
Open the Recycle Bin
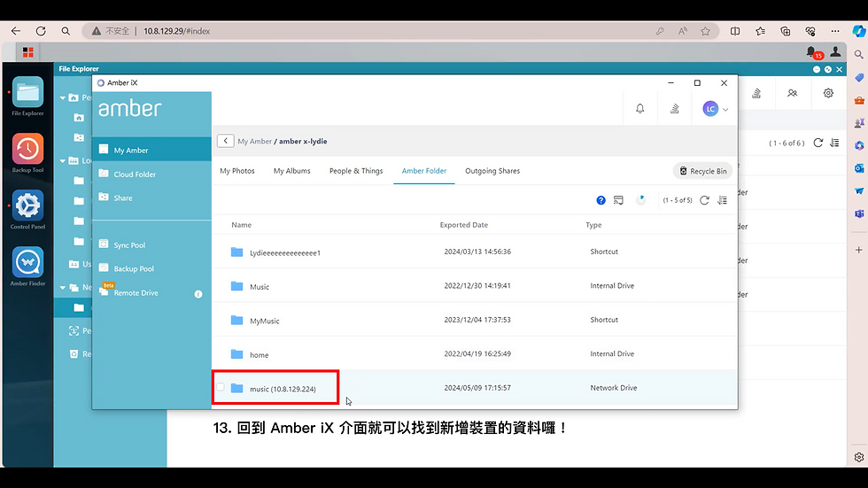pyautogui.click(x=703, y=171)
